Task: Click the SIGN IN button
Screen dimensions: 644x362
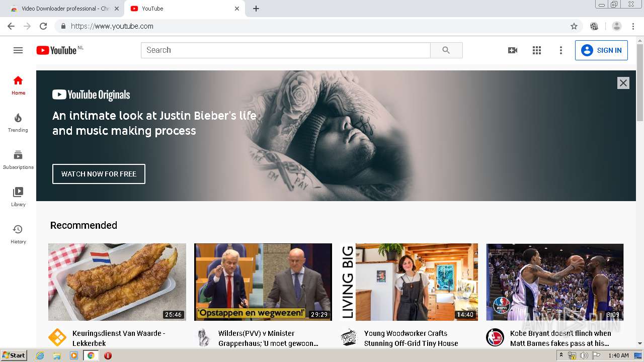Action: tap(601, 50)
